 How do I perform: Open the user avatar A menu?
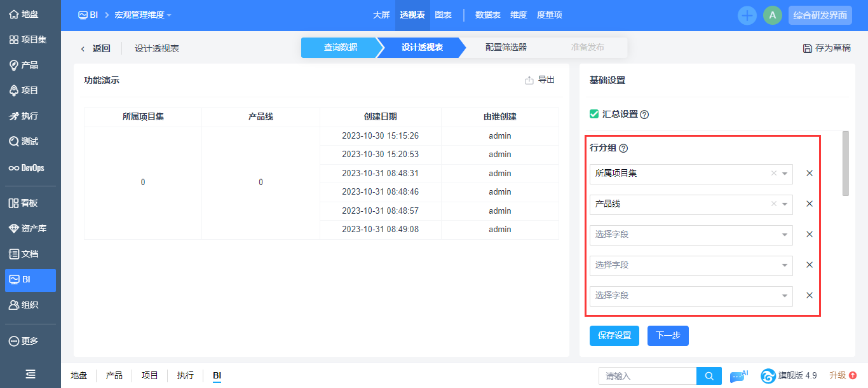(772, 15)
